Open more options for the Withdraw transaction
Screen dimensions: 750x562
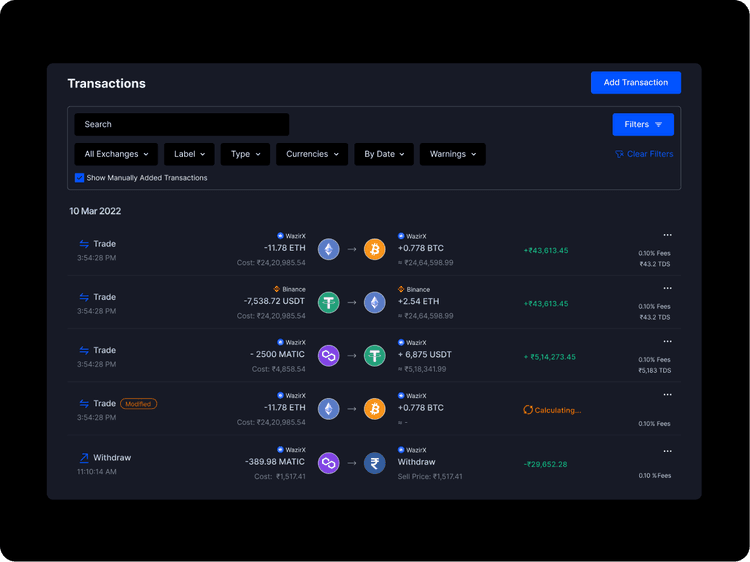(667, 449)
